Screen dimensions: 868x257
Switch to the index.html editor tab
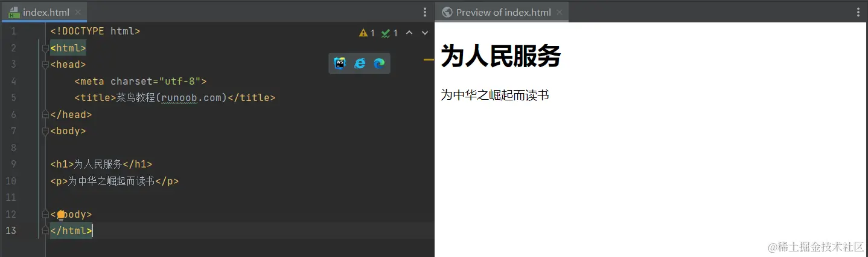click(45, 12)
